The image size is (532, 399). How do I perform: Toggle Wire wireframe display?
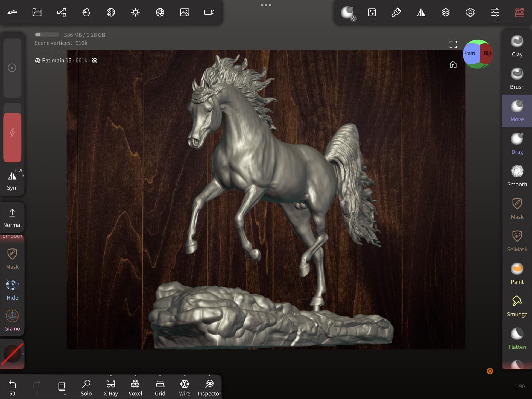pos(185,388)
